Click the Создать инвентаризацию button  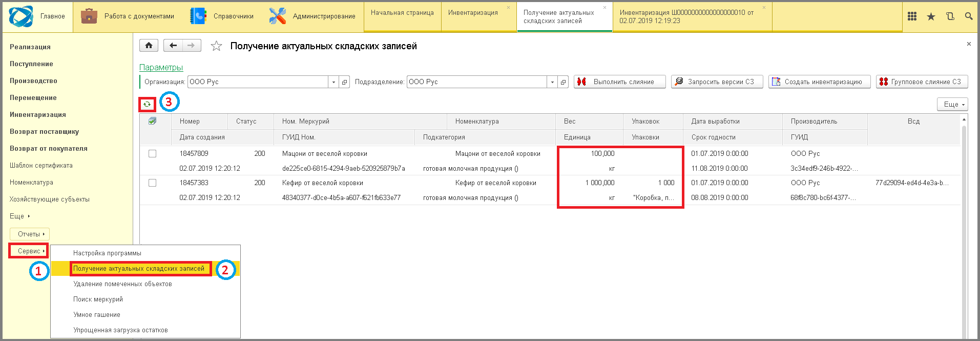tap(819, 82)
